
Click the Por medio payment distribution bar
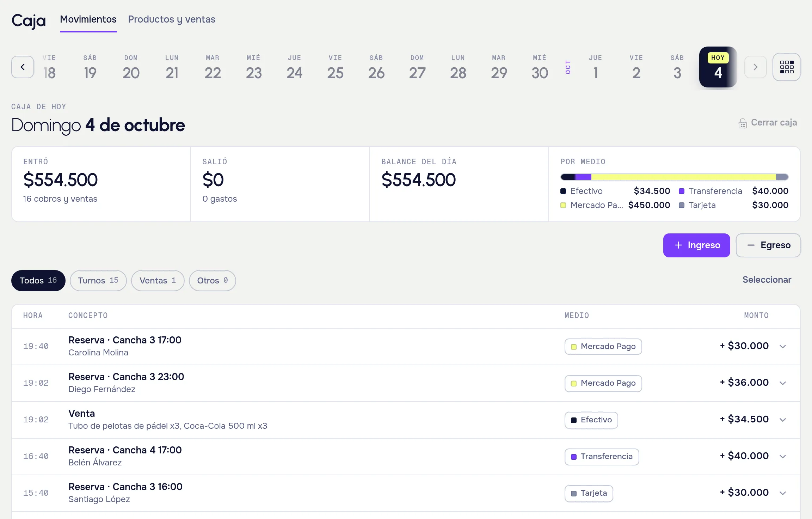674,177
